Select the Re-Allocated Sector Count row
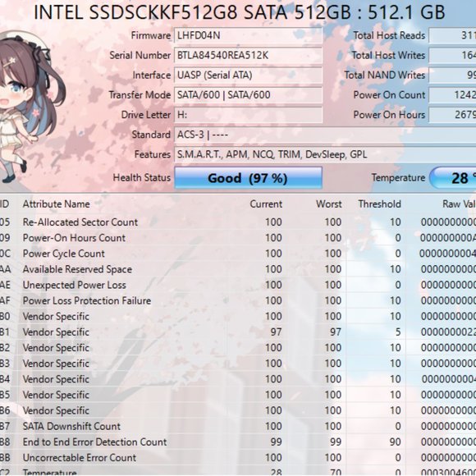The width and height of the screenshot is (476, 476). 238,222
